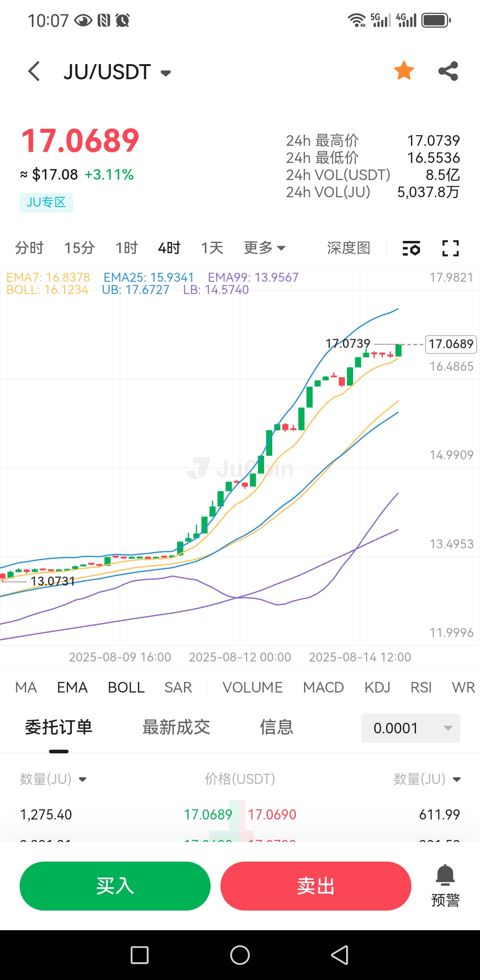Tap the back arrow icon
Image resolution: width=480 pixels, height=980 pixels.
(x=34, y=71)
